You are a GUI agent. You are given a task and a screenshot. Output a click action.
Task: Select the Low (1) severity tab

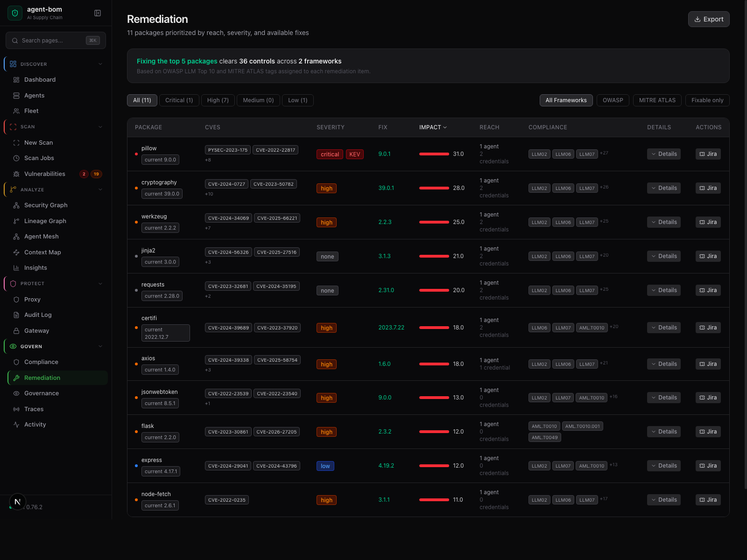pyautogui.click(x=297, y=100)
